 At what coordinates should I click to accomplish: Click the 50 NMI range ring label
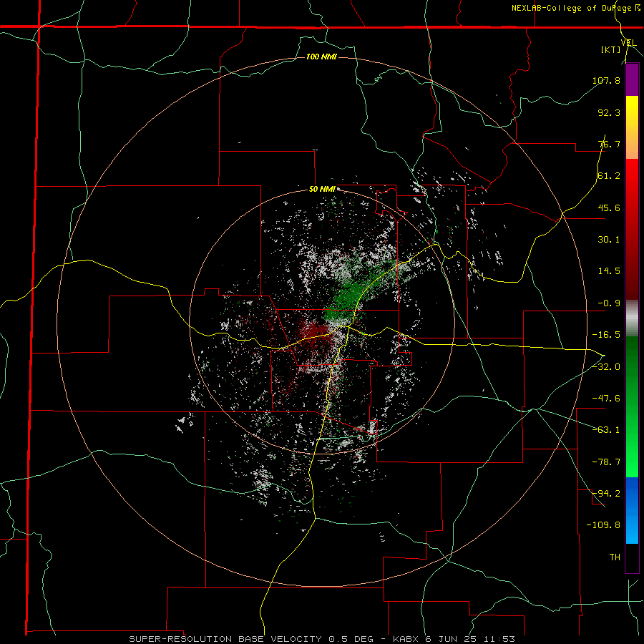[x=322, y=190]
